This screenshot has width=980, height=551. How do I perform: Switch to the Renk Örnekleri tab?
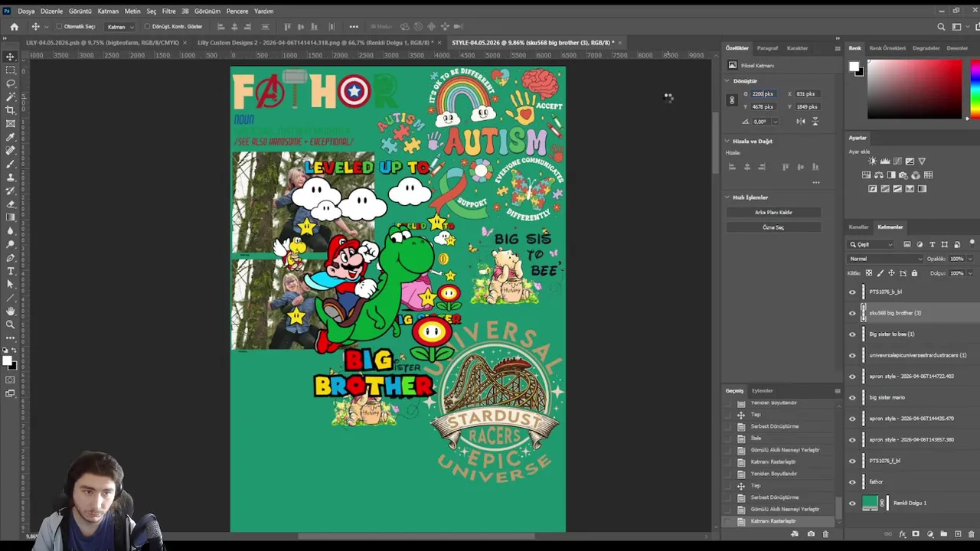(887, 48)
